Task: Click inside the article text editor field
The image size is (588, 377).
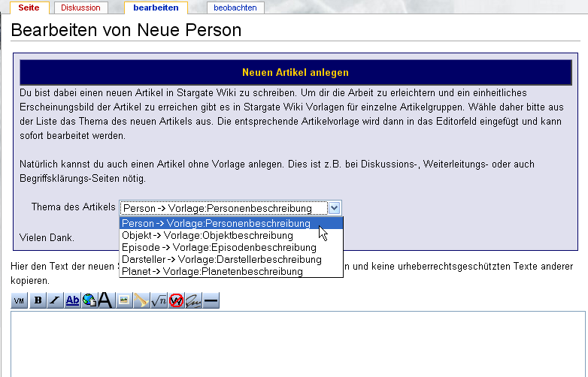Action: coord(298,344)
